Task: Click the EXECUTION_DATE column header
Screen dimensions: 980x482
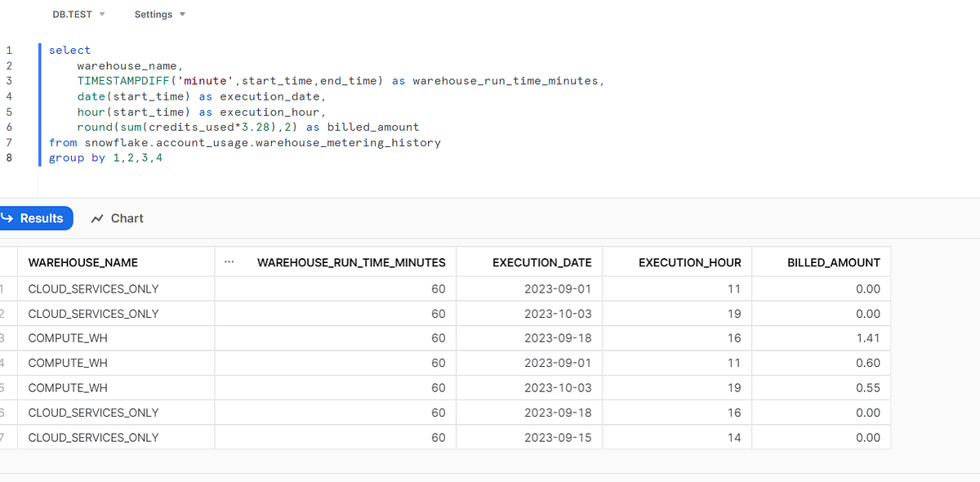Action: 541,262
